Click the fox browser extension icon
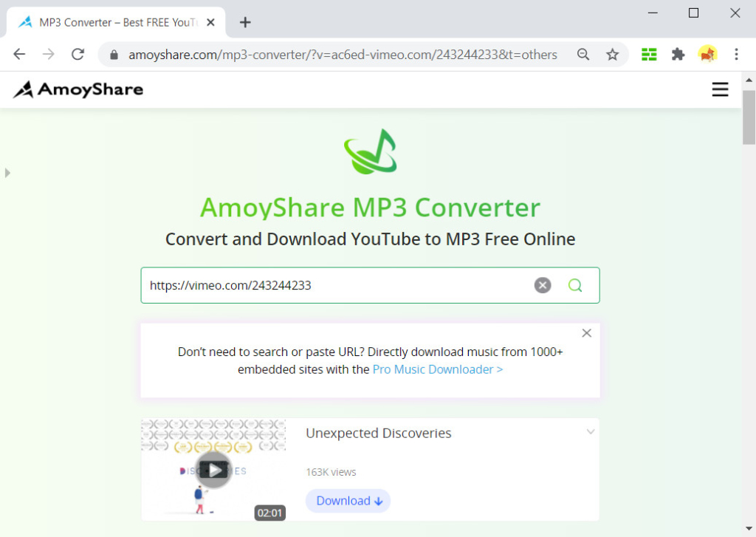The height and width of the screenshot is (537, 756). [x=708, y=54]
